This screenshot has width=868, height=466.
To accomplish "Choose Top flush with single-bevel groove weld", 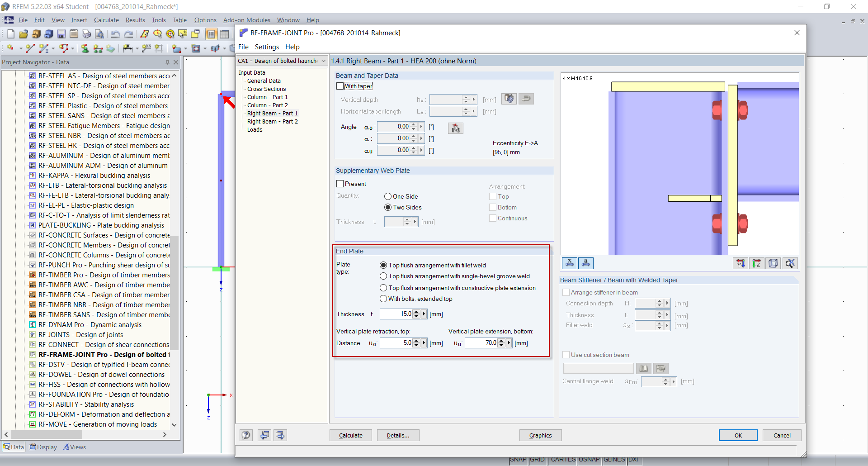I will pyautogui.click(x=383, y=276).
